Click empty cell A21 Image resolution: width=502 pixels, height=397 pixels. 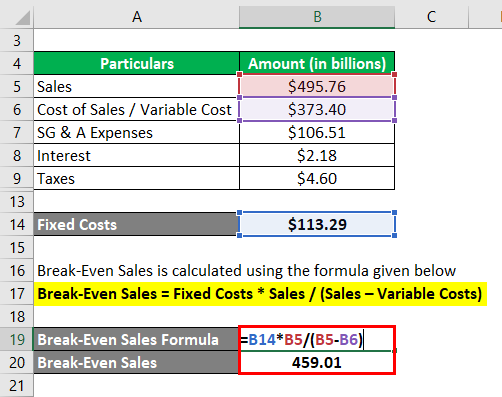(x=136, y=385)
